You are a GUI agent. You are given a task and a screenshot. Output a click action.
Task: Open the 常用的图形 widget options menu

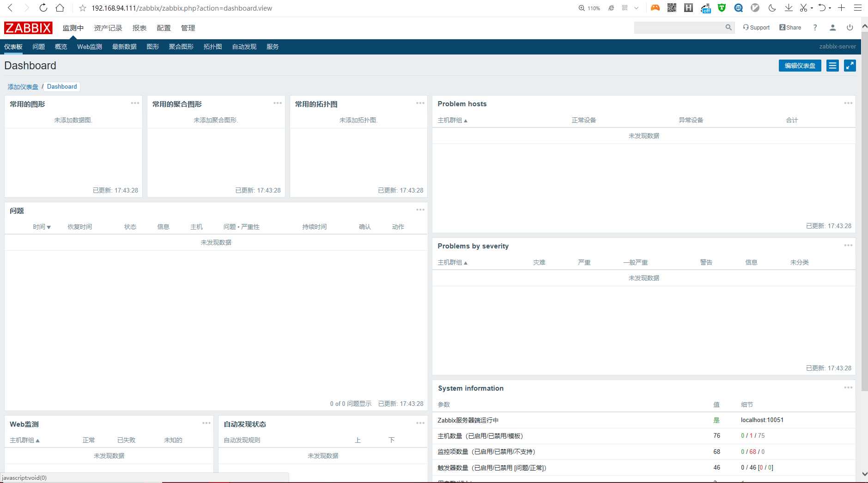click(x=135, y=103)
